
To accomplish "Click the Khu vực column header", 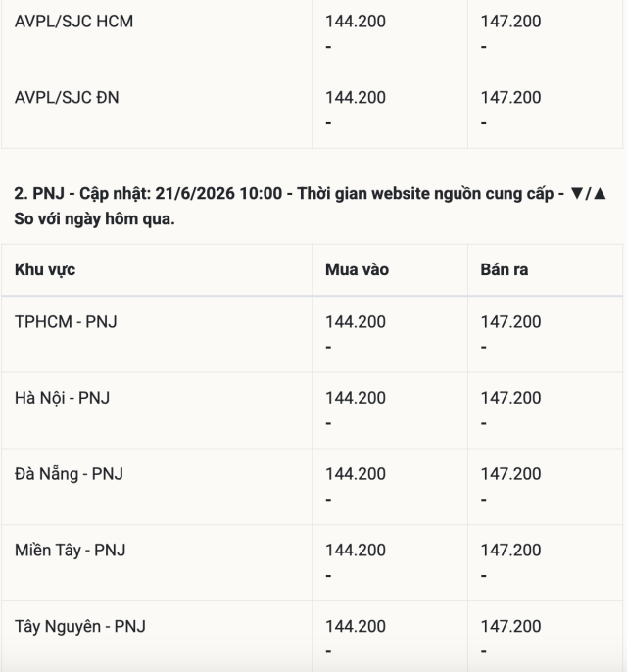I will [x=45, y=270].
